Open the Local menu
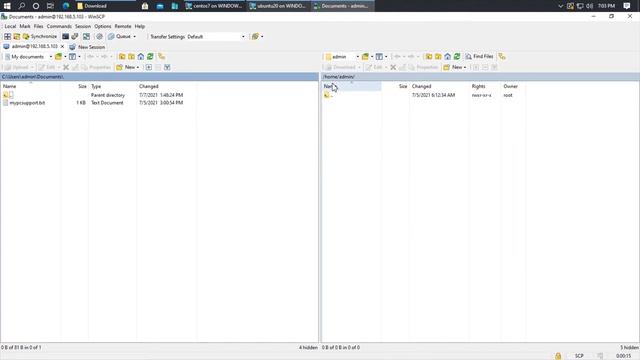Viewport: 640px width, 360px height. click(10, 26)
